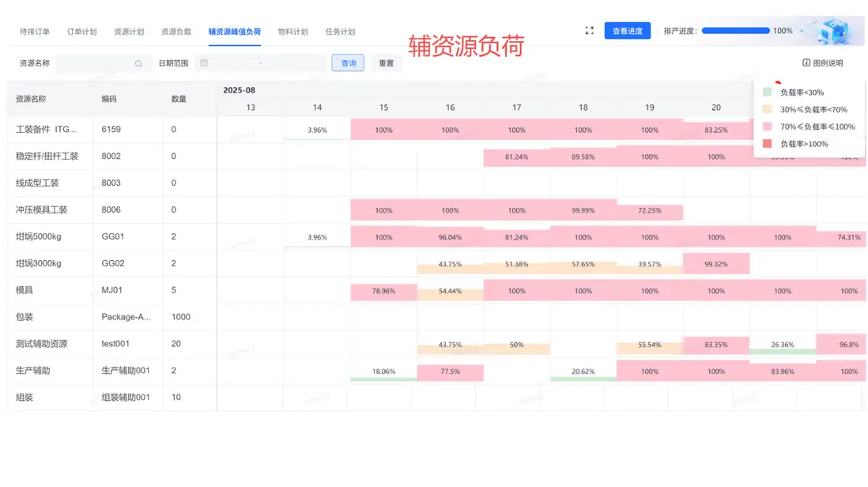868x487 pixels.
Task: Click the 39.57% load cell
Action: tap(649, 265)
